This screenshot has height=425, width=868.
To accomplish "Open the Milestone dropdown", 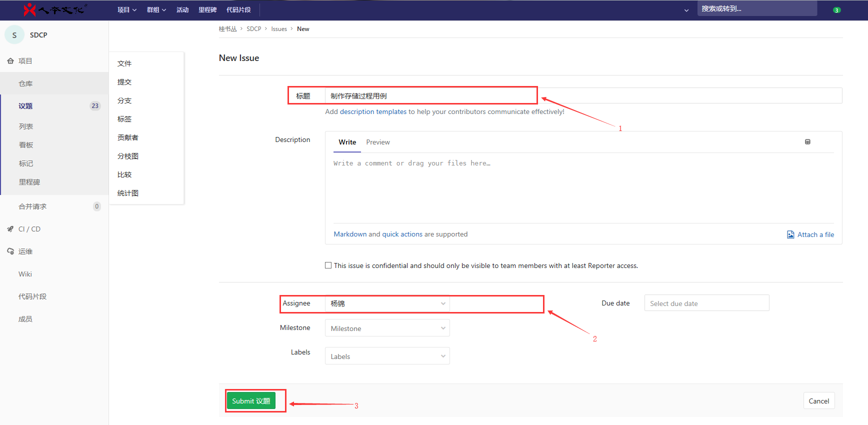I will pos(387,328).
